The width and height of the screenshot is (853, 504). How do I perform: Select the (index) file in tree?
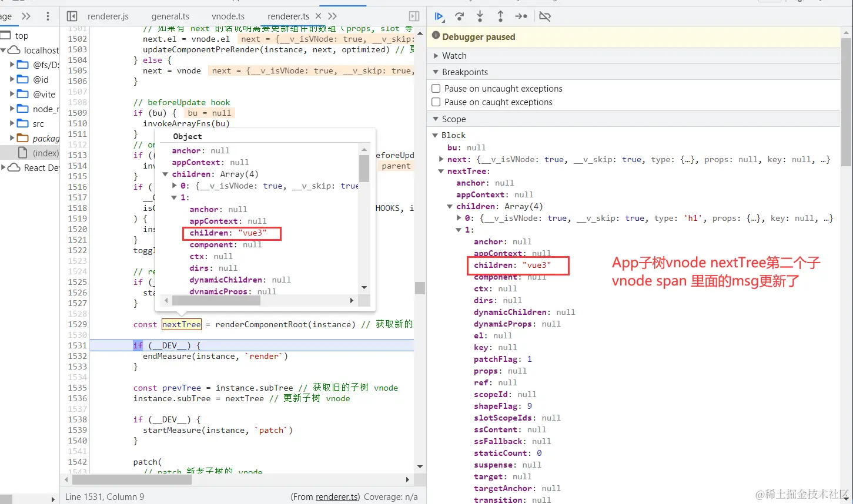point(46,153)
